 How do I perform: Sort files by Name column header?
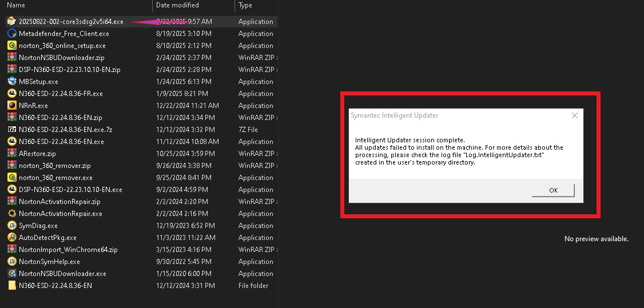(x=16, y=5)
